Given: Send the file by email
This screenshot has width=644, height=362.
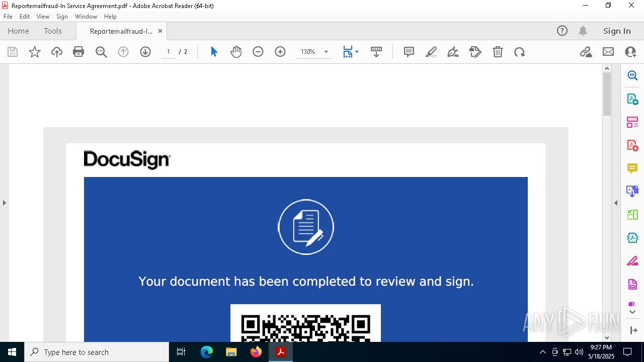Looking at the screenshot, I should coord(608,52).
